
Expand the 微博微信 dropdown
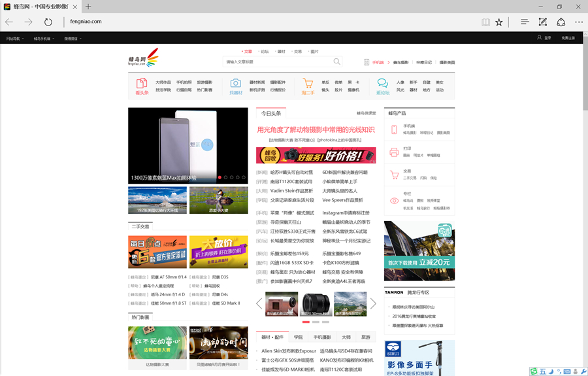pyautogui.click(x=73, y=39)
